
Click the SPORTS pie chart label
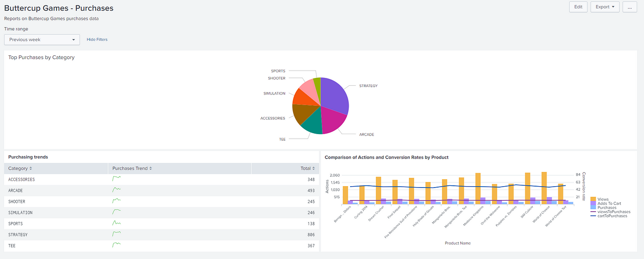pos(278,71)
